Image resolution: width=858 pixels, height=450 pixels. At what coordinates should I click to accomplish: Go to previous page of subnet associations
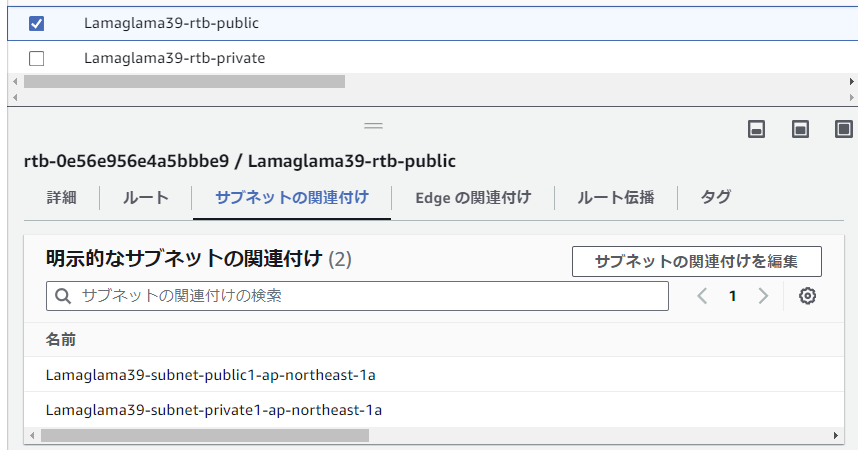pyautogui.click(x=702, y=296)
